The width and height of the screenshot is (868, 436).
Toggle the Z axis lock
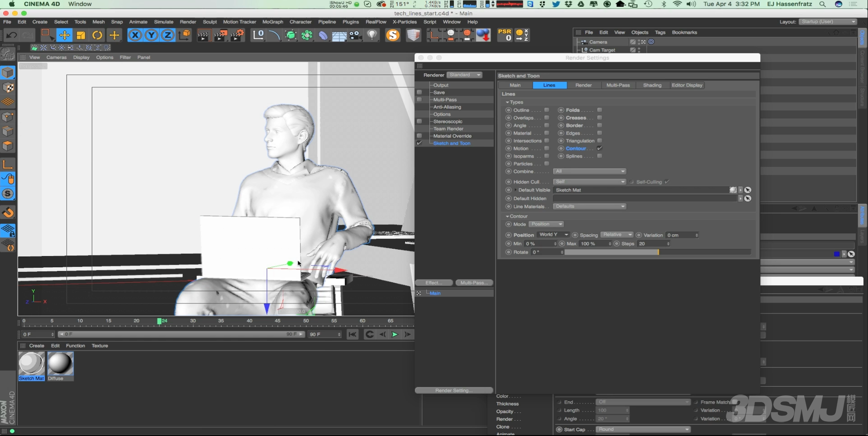pyautogui.click(x=168, y=35)
